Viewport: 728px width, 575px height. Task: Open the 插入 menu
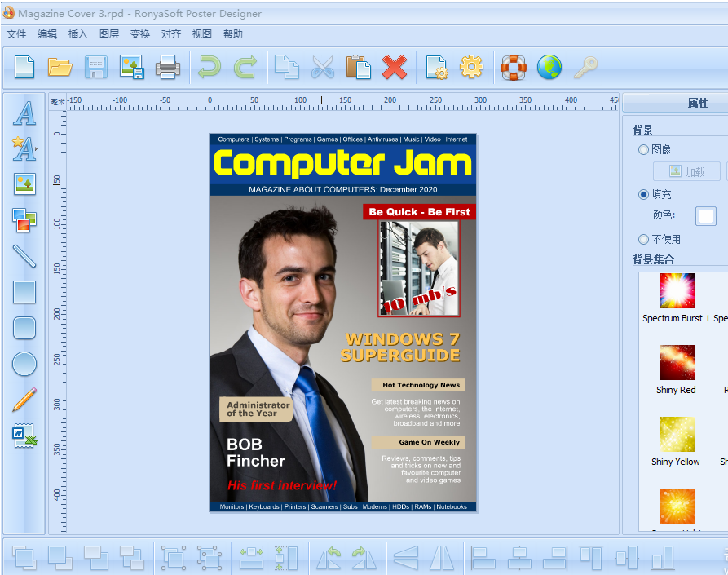pyautogui.click(x=78, y=34)
